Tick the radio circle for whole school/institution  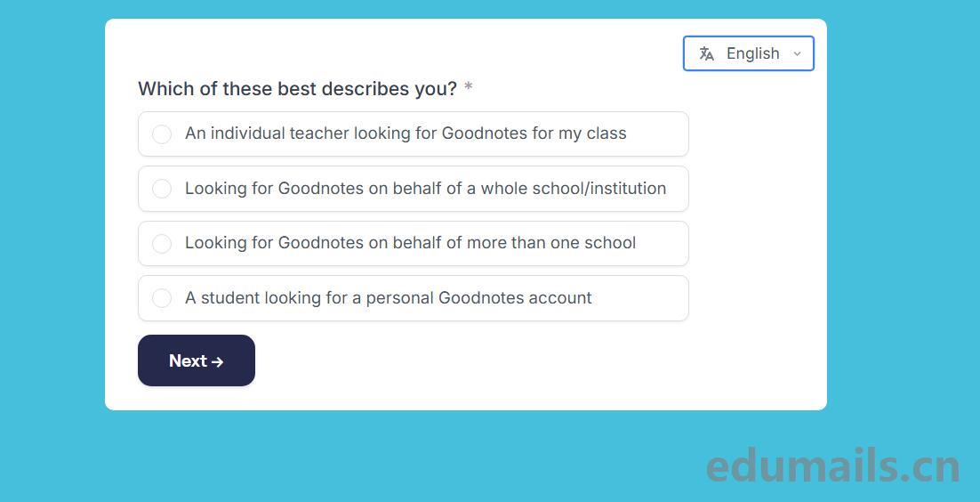point(162,189)
